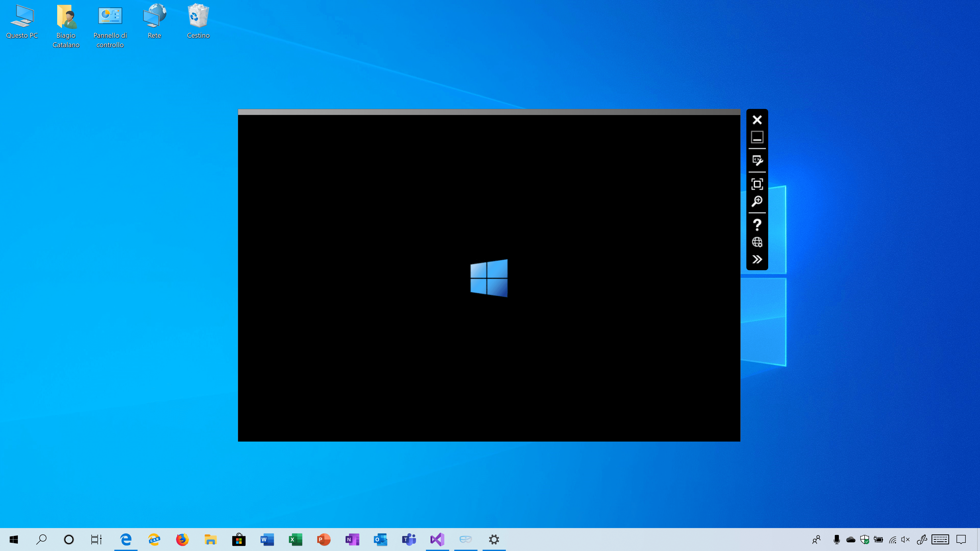Launch Word from the taskbar
The height and width of the screenshot is (551, 980).
tap(267, 539)
